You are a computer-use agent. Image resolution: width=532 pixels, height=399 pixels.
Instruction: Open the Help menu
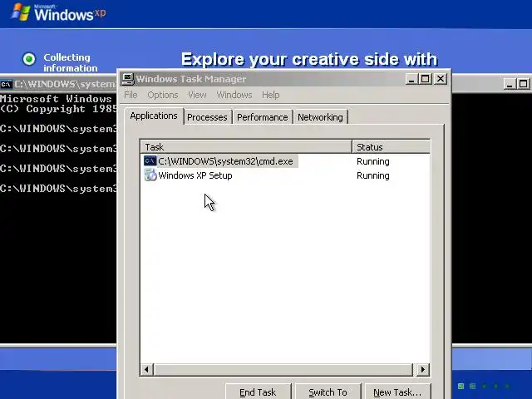pyautogui.click(x=270, y=95)
